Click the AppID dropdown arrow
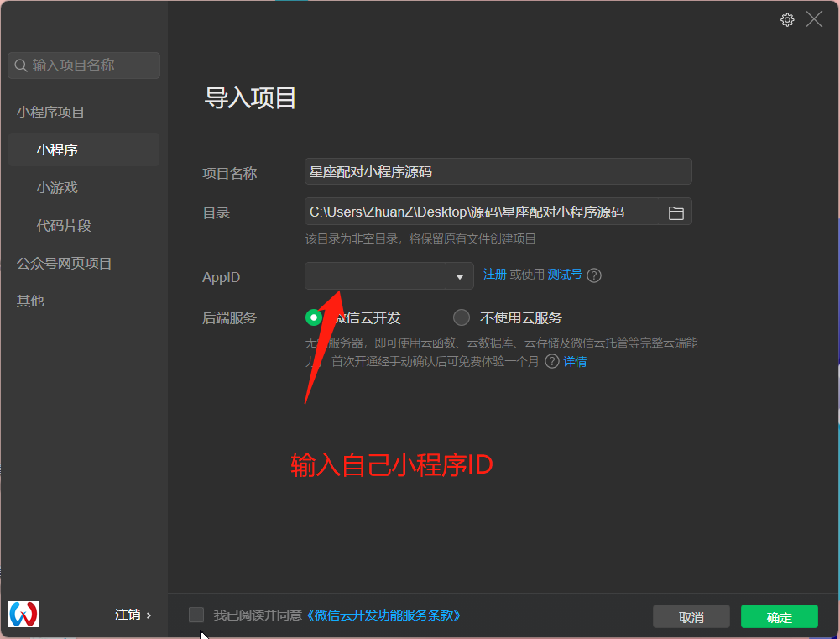 (460, 275)
